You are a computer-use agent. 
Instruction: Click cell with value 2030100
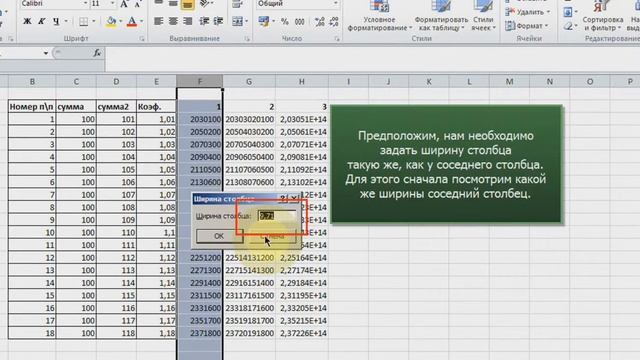pyautogui.click(x=200, y=119)
